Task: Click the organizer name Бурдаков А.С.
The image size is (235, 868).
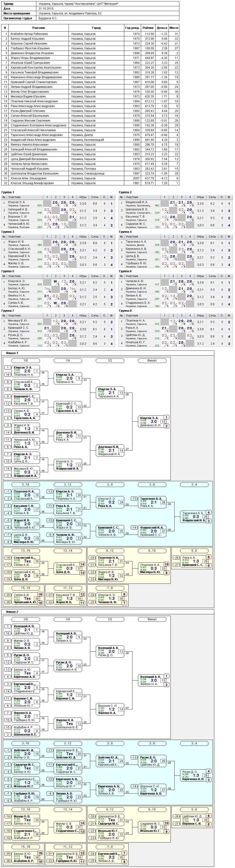Action: pyautogui.click(x=48, y=18)
